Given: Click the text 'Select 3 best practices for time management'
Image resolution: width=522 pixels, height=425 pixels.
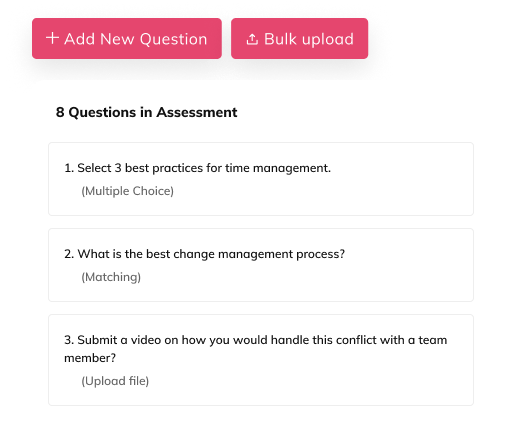Looking at the screenshot, I should coord(203,168).
